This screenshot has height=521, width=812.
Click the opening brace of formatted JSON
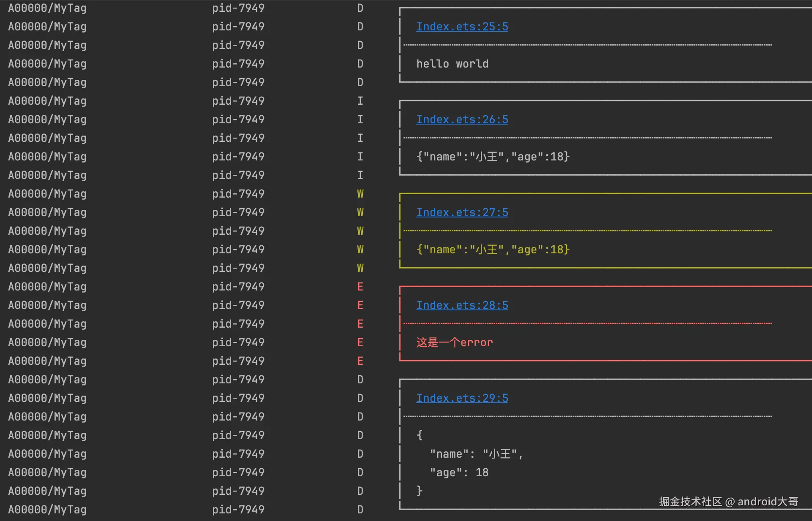420,435
